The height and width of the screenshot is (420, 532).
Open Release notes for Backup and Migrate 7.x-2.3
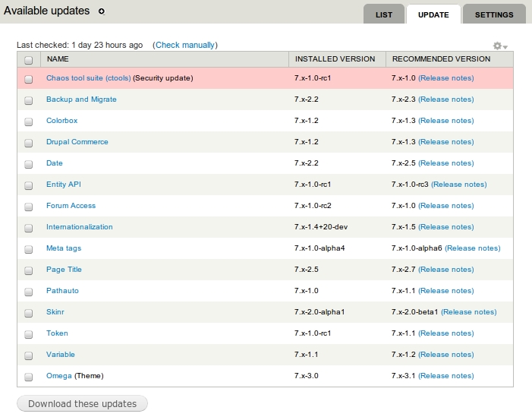tap(445, 99)
